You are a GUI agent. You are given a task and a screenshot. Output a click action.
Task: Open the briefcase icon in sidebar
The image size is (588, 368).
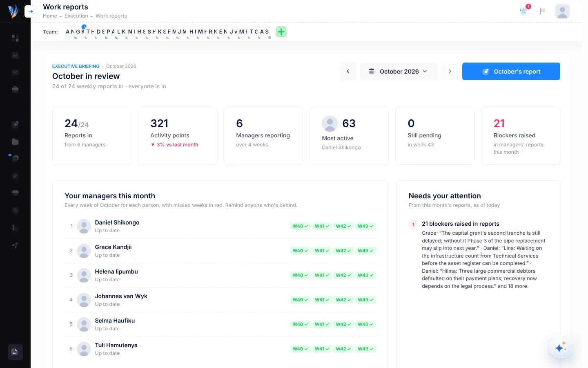pos(15,90)
